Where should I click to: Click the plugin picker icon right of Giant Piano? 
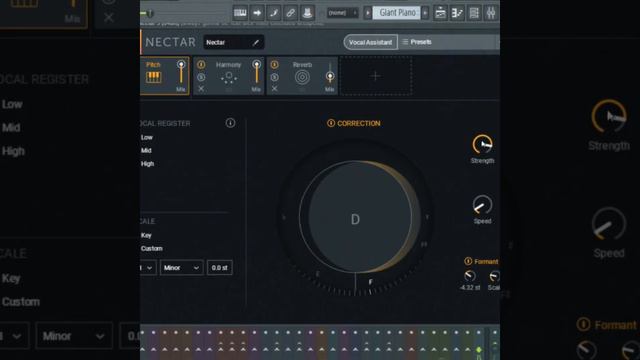(x=440, y=13)
